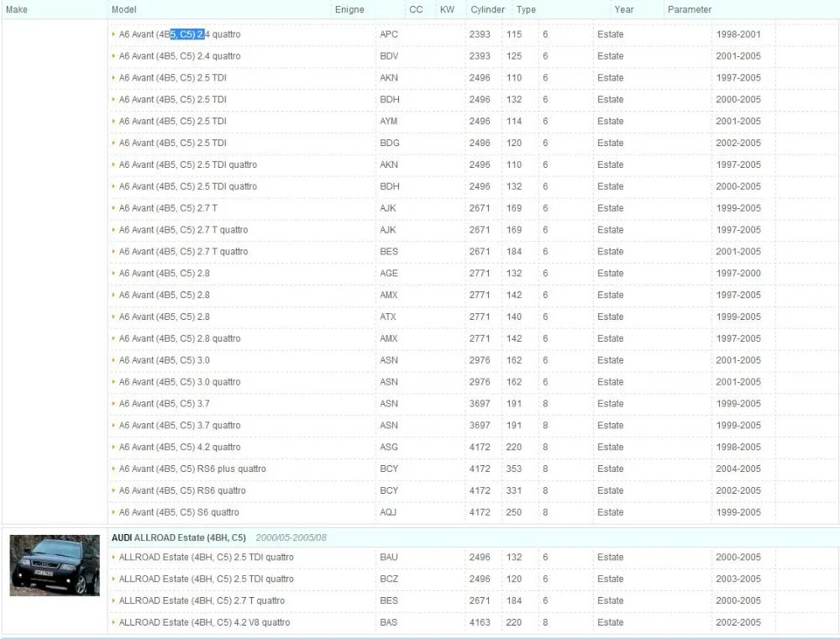Click the Year column header

tap(623, 9)
